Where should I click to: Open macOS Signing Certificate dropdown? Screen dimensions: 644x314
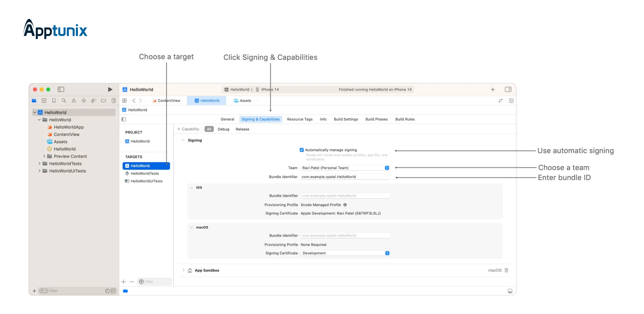387,253
